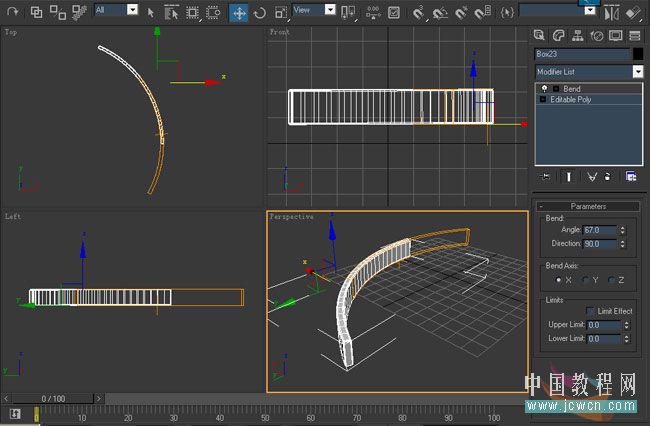Click the Perspective viewport label
Image resolution: width=650 pixels, height=426 pixels.
click(x=291, y=217)
